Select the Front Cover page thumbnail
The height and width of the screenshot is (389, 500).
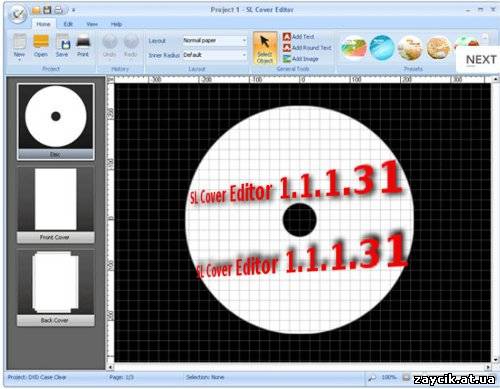click(x=56, y=205)
